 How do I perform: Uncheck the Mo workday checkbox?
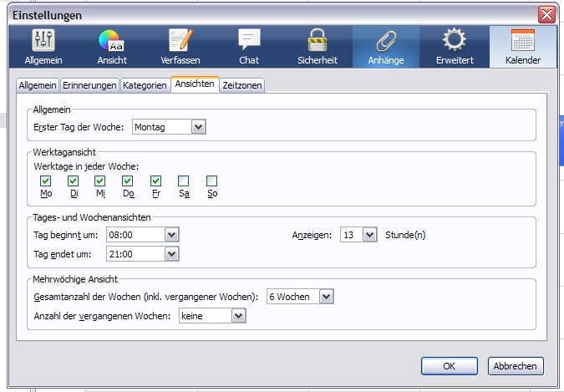click(46, 181)
